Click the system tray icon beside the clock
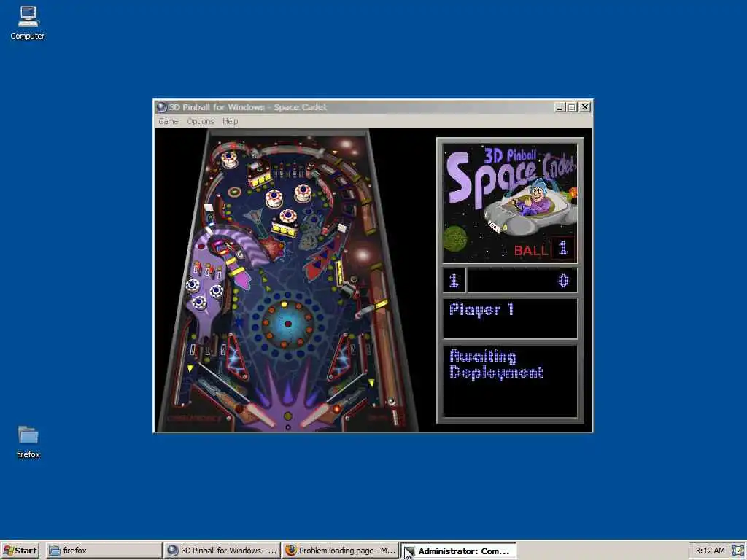This screenshot has width=747, height=560. [738, 551]
